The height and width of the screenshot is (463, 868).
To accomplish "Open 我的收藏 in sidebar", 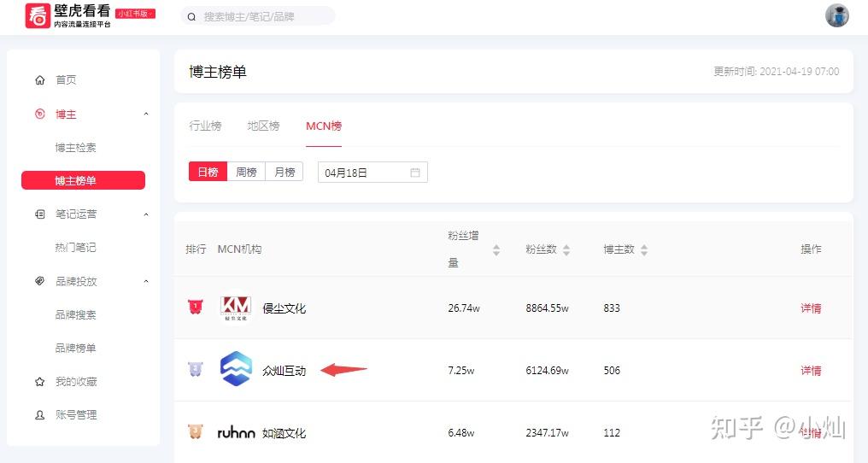I will click(76, 382).
